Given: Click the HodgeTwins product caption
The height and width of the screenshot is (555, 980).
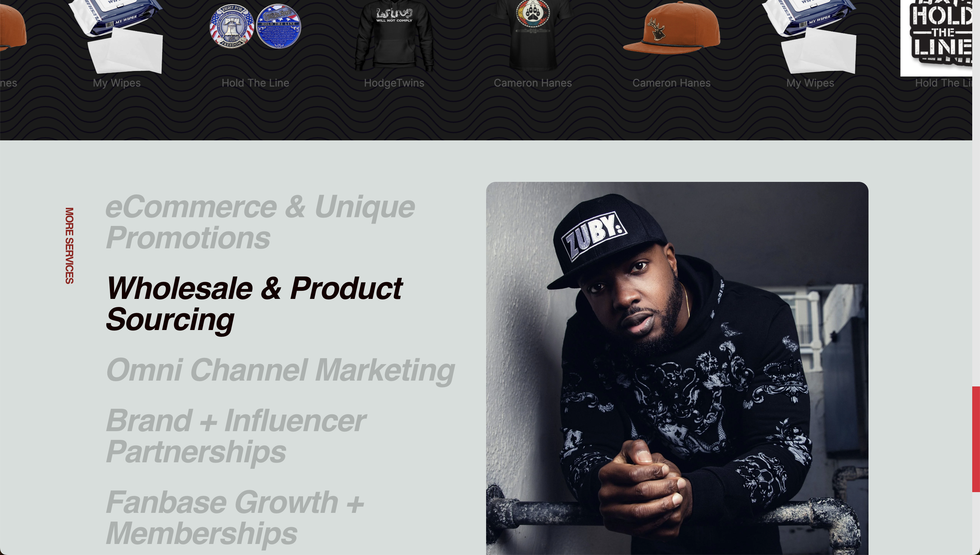Looking at the screenshot, I should click(x=394, y=83).
